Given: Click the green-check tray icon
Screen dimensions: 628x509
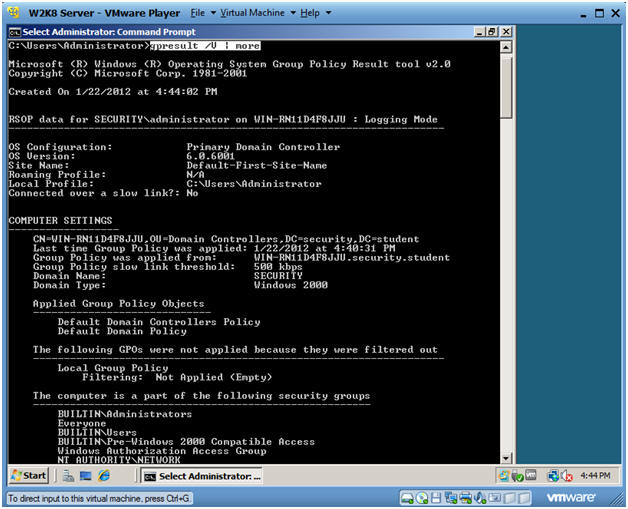Looking at the screenshot, I should 518,476.
